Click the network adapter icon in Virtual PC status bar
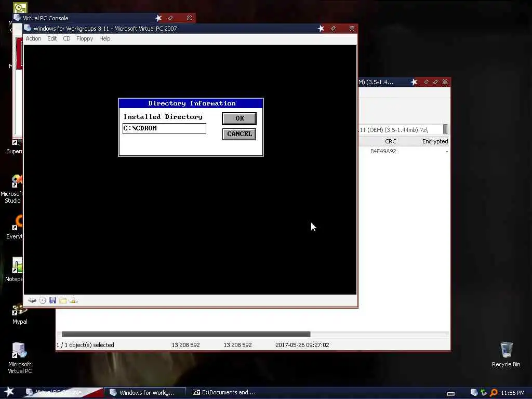This screenshot has height=399, width=532. pos(74,300)
